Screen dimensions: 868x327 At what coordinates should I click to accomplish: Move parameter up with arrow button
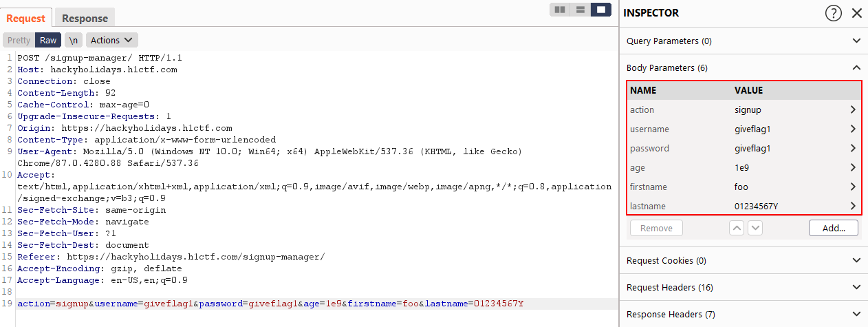coord(736,228)
